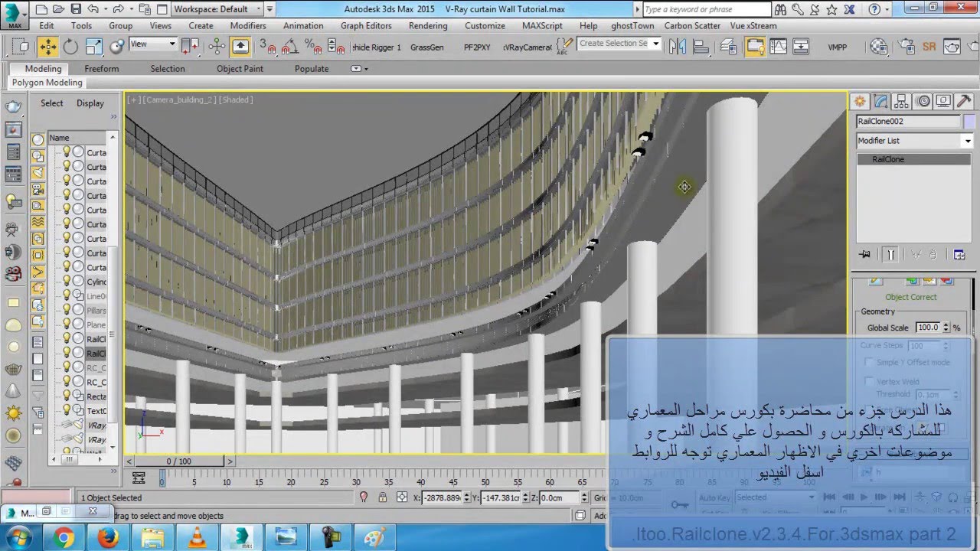
Task: Open the 3ds Max application menu button
Action: point(15,16)
